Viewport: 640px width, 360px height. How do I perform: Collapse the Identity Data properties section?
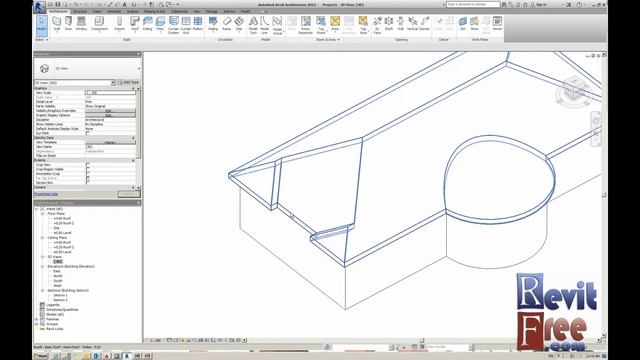(x=133, y=138)
